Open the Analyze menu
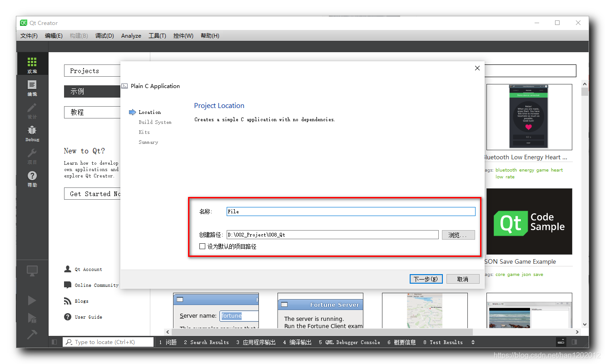Viewport: 605px width, 364px height. click(x=131, y=36)
